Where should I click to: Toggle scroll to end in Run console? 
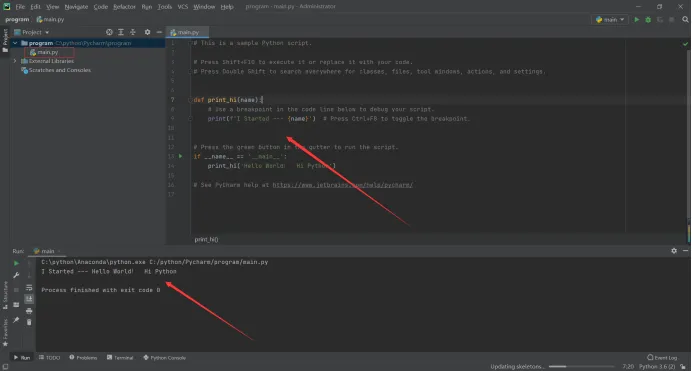point(29,299)
